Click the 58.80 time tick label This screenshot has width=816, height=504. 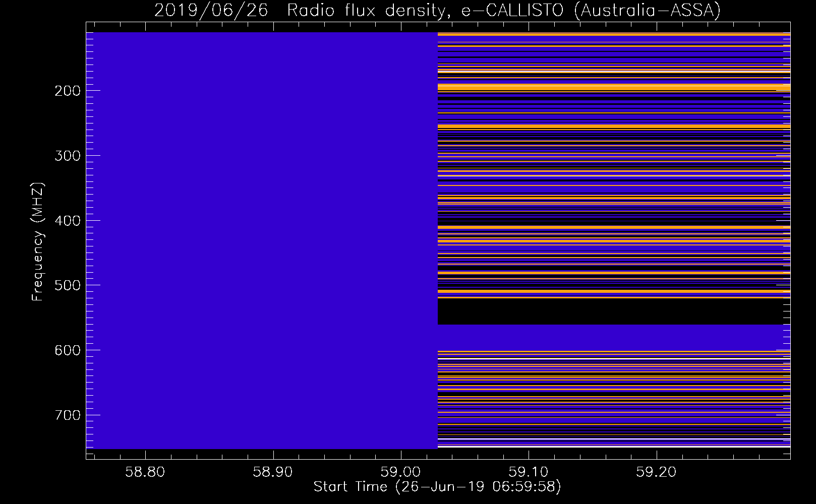click(145, 472)
